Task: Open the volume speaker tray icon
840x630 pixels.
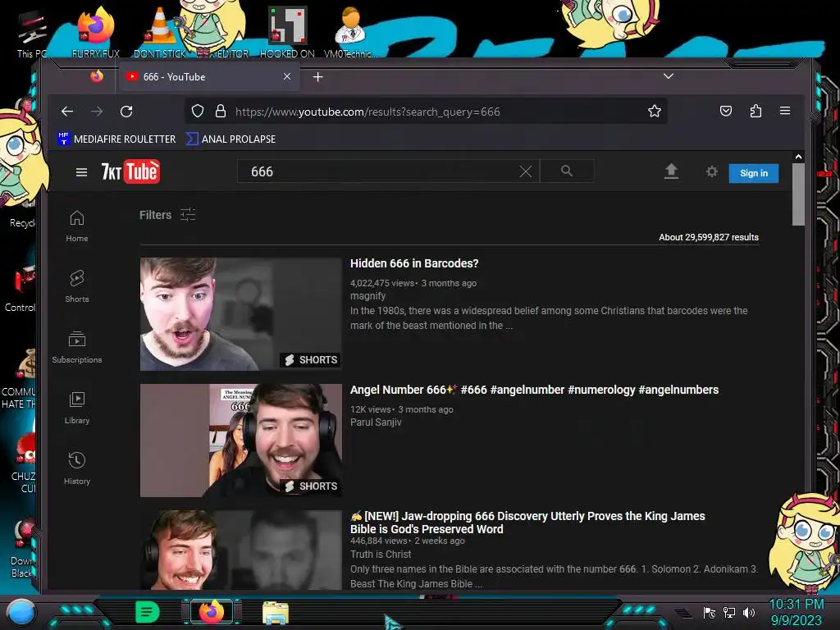Action: [x=748, y=612]
